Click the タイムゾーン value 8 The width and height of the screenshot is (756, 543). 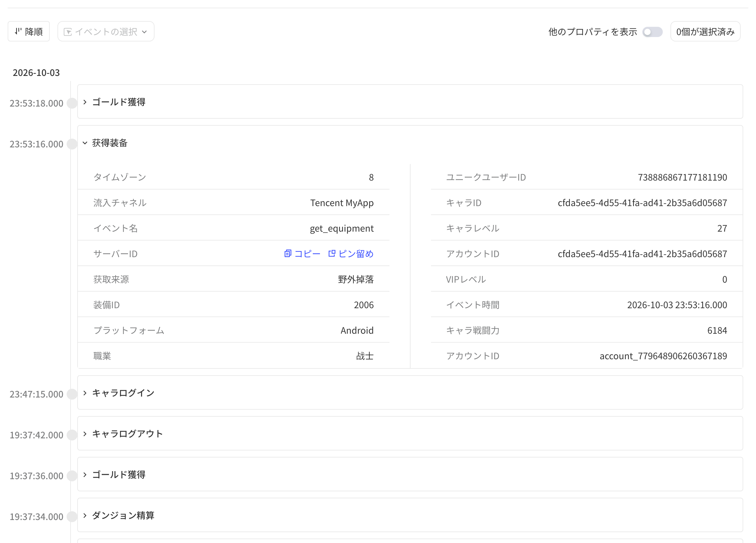(x=371, y=177)
